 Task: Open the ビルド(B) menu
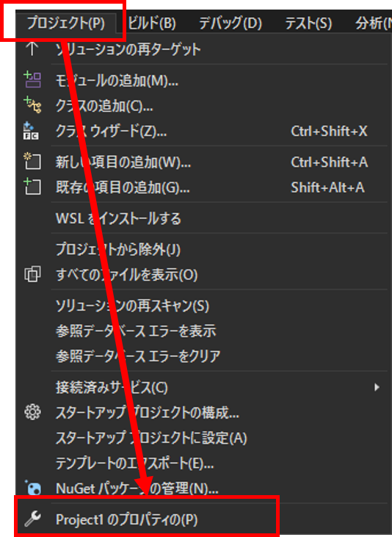152,23
